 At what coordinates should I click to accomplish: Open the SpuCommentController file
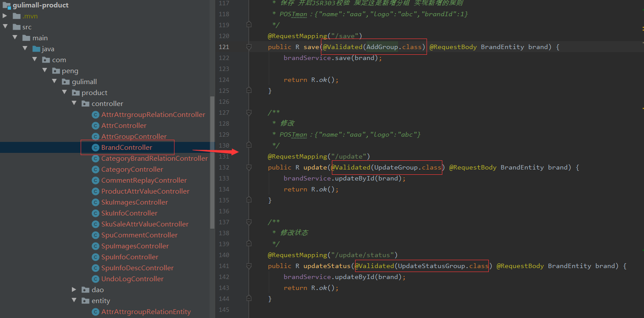pyautogui.click(x=139, y=235)
